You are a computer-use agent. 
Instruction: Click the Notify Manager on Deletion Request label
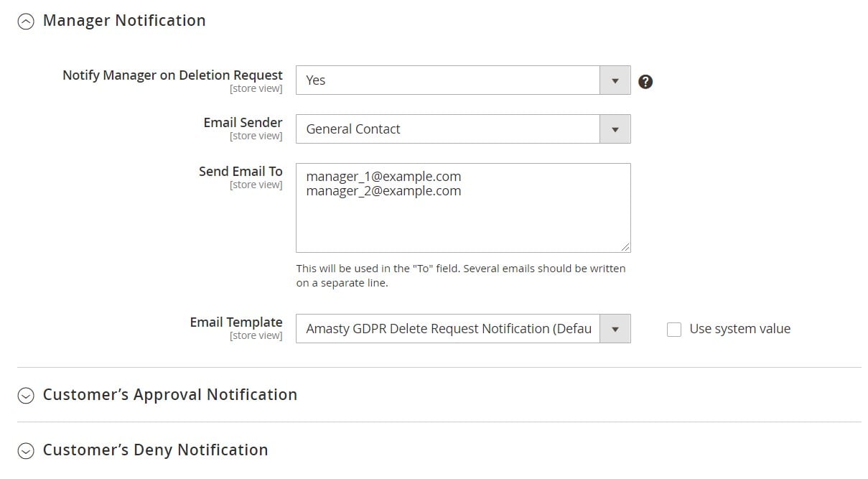pyautogui.click(x=172, y=75)
